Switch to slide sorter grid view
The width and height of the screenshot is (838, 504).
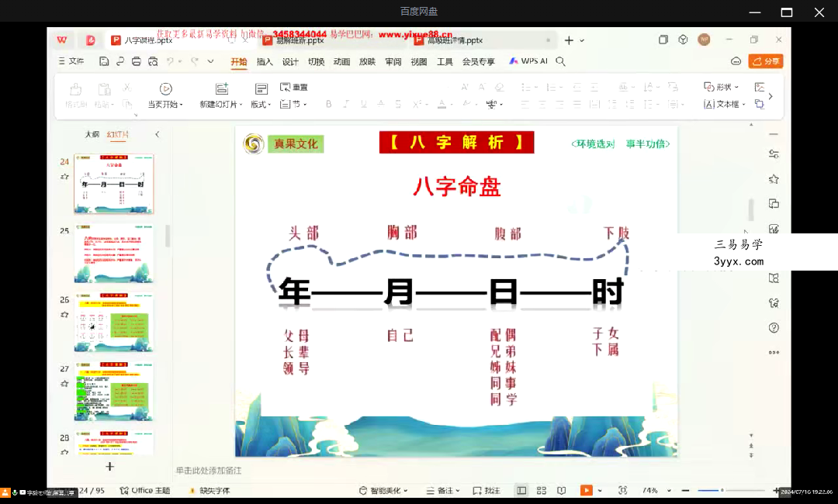[542, 491]
